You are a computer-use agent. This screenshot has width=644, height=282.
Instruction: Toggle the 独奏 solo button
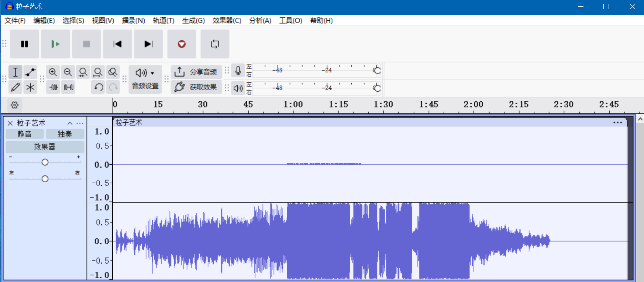[65, 134]
